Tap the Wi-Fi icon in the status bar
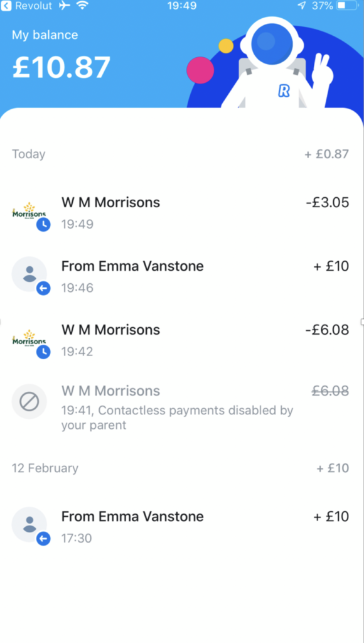This screenshot has height=643, width=364. click(83, 6)
